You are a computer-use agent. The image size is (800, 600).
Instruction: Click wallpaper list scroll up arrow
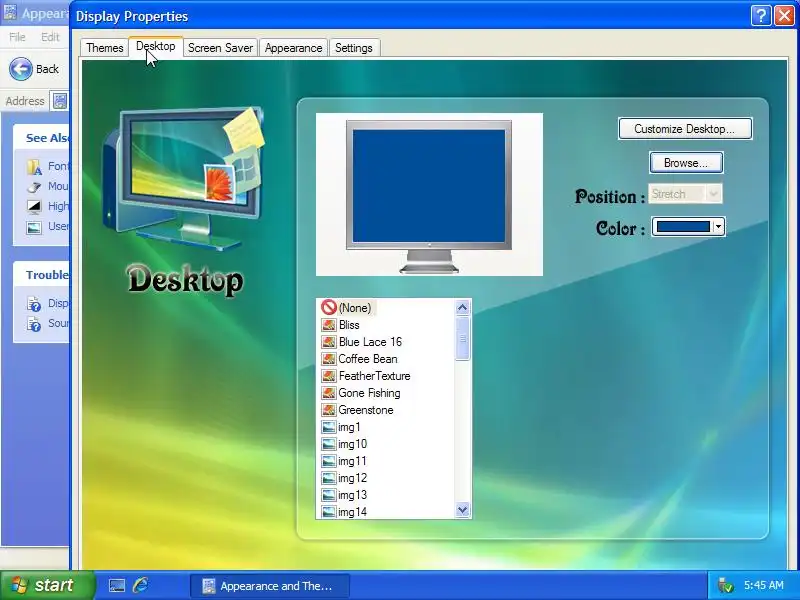pos(463,307)
